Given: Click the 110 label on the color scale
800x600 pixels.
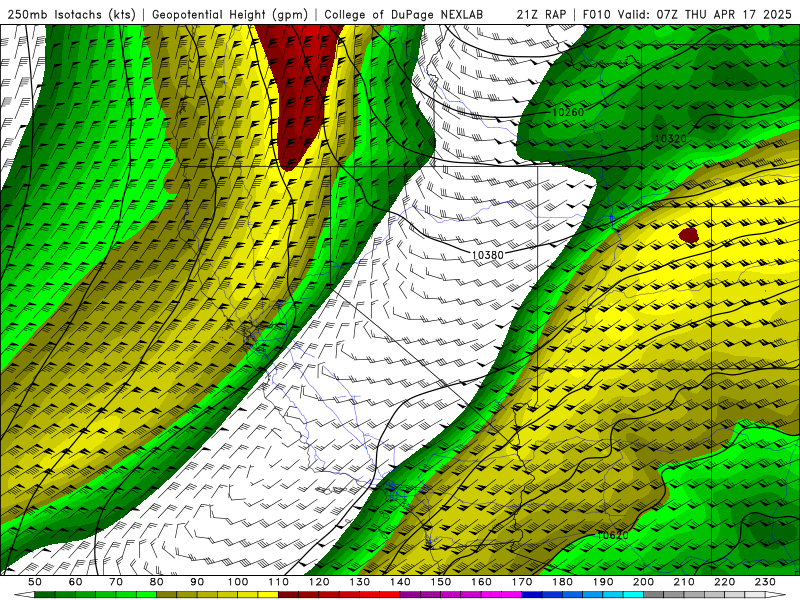Looking at the screenshot, I should click(279, 582).
